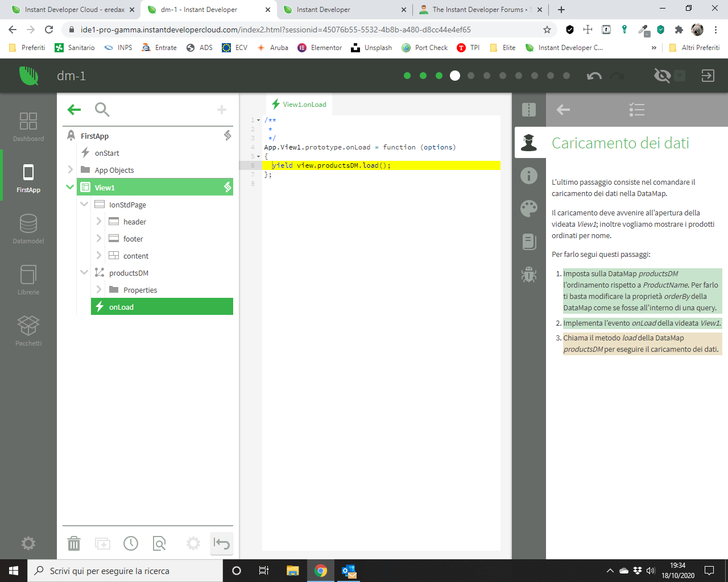Click the last grey tutorial progress dot
The image size is (728, 582).
click(566, 76)
